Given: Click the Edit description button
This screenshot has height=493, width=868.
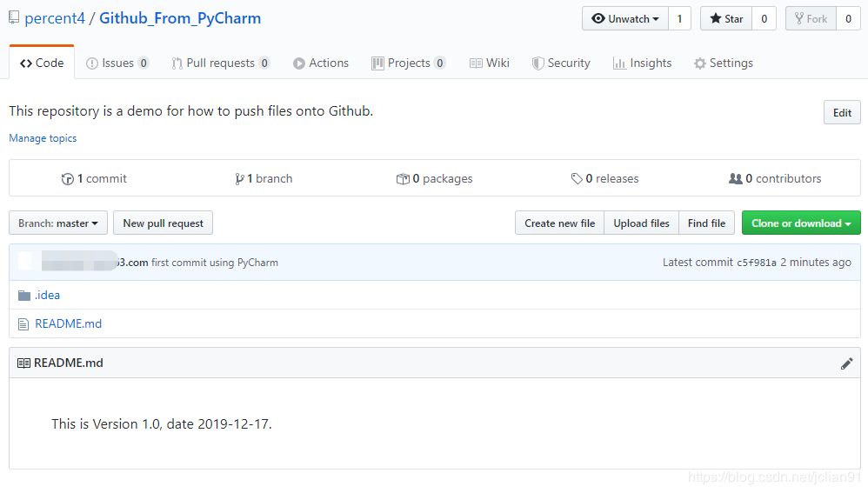Looking at the screenshot, I should coord(841,113).
